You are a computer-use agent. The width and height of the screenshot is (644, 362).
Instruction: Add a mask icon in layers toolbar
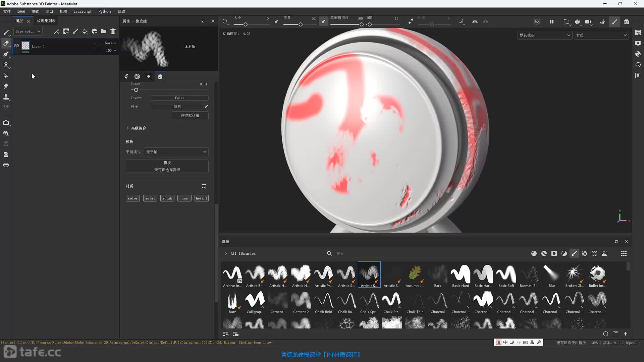click(x=66, y=31)
